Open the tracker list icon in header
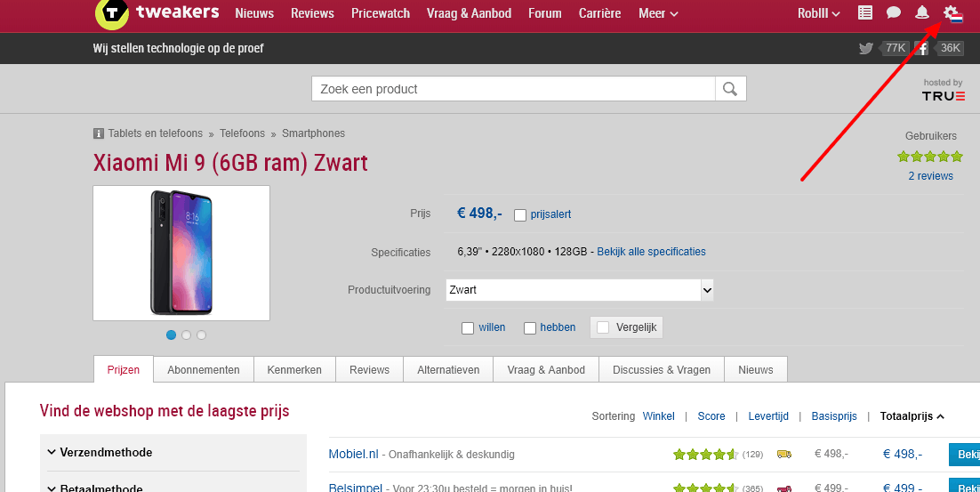Viewport: 980px width, 492px height. tap(865, 12)
